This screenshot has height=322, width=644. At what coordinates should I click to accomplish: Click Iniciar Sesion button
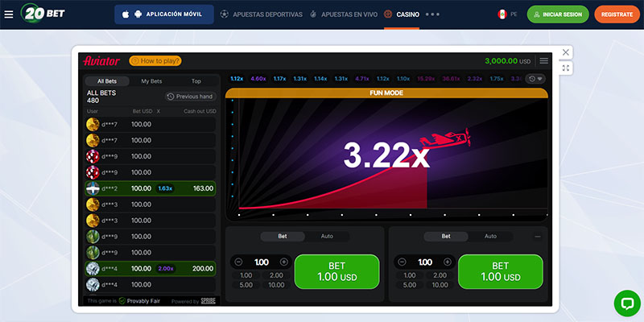[x=558, y=14]
